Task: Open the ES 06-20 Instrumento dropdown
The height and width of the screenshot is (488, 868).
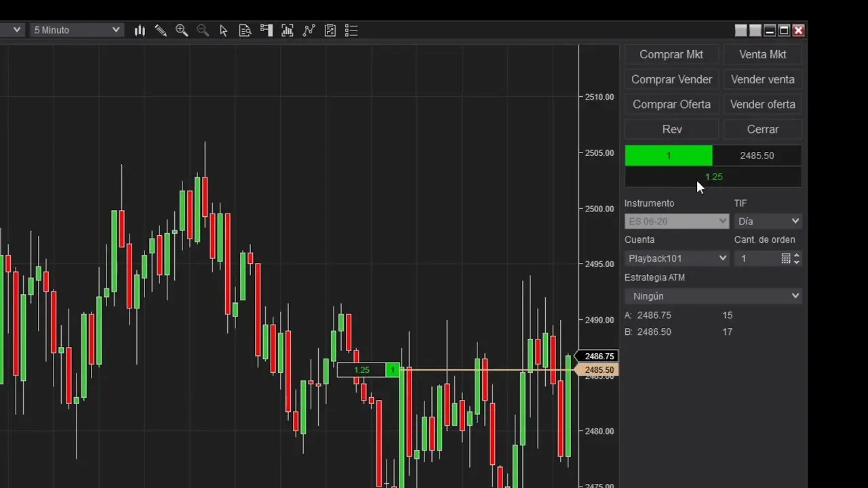Action: (x=677, y=221)
